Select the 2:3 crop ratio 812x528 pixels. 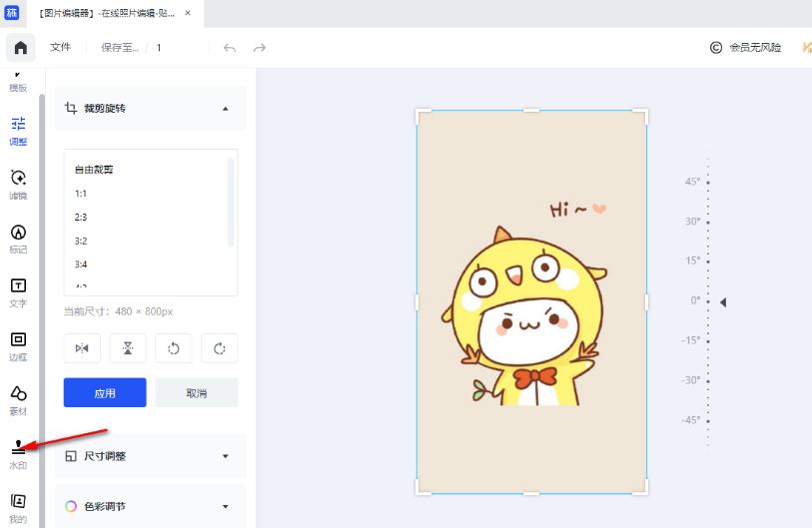click(80, 217)
